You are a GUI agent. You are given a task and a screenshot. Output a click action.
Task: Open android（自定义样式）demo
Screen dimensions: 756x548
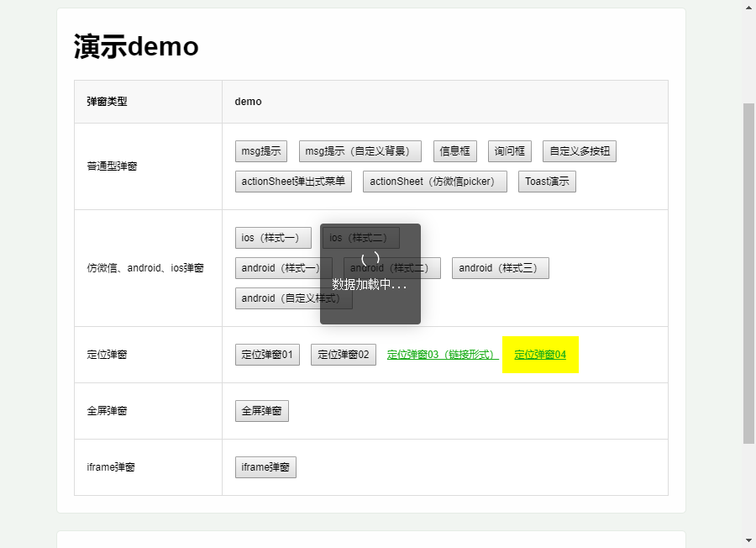(294, 298)
